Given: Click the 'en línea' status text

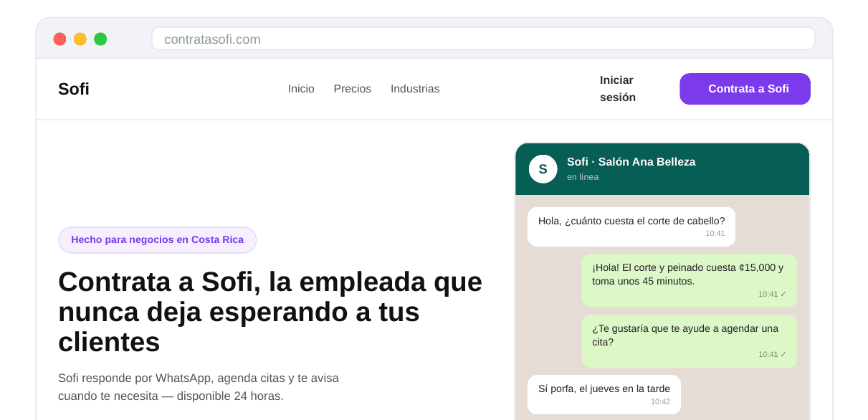Looking at the screenshot, I should (x=583, y=177).
